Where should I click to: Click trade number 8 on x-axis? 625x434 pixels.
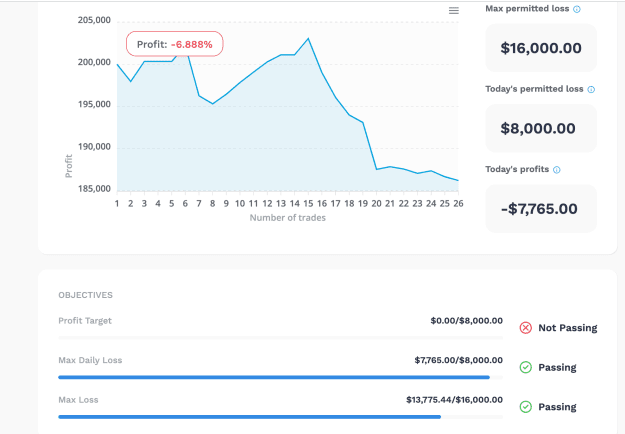pyautogui.click(x=212, y=204)
